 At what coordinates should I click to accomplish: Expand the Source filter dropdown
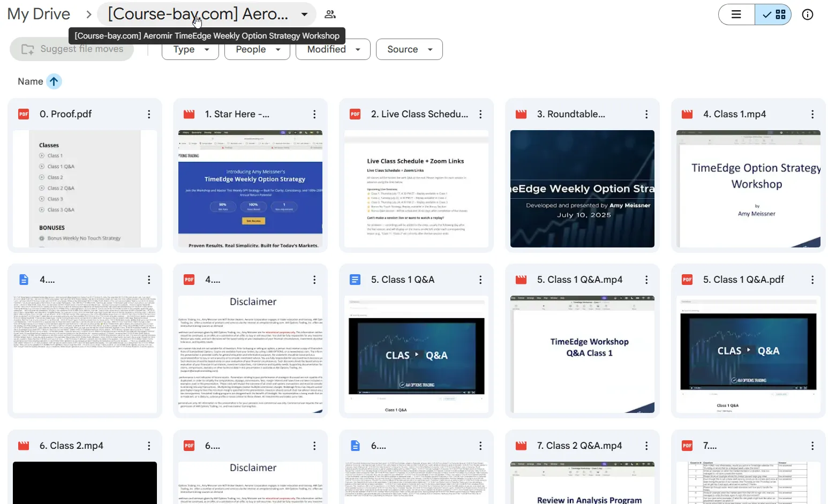click(409, 49)
